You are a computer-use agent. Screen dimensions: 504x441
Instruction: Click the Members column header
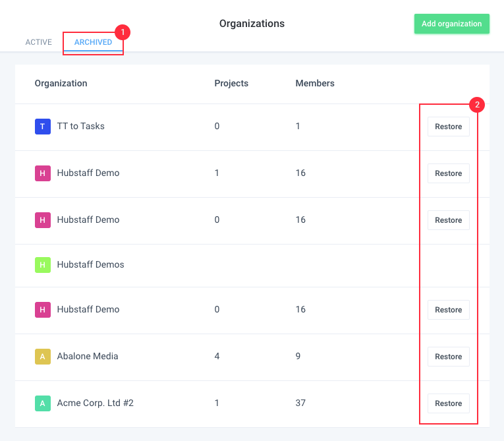tap(315, 83)
